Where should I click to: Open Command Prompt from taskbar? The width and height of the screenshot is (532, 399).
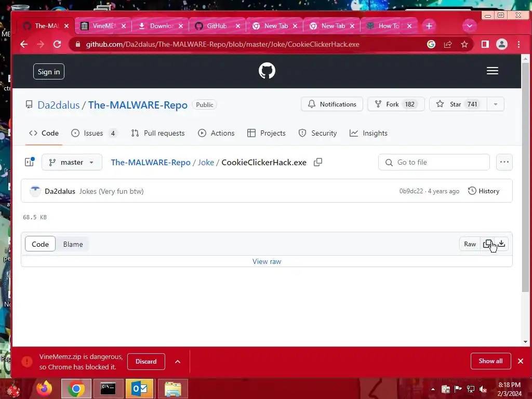[108, 389]
